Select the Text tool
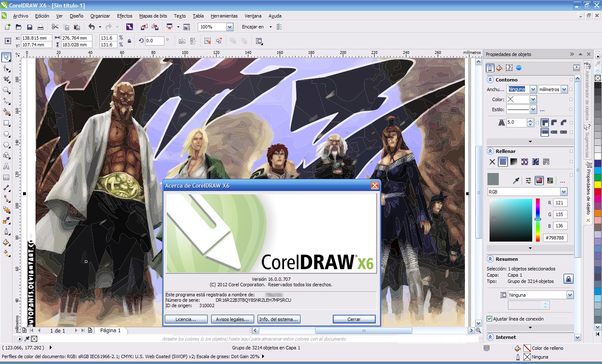 [x=6, y=166]
